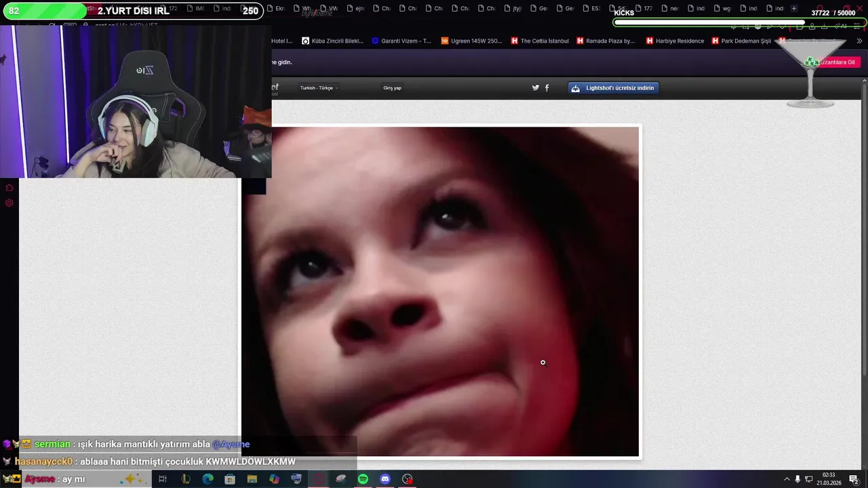Open the Discord taskbar icon
This screenshot has width=868, height=488.
(x=385, y=479)
